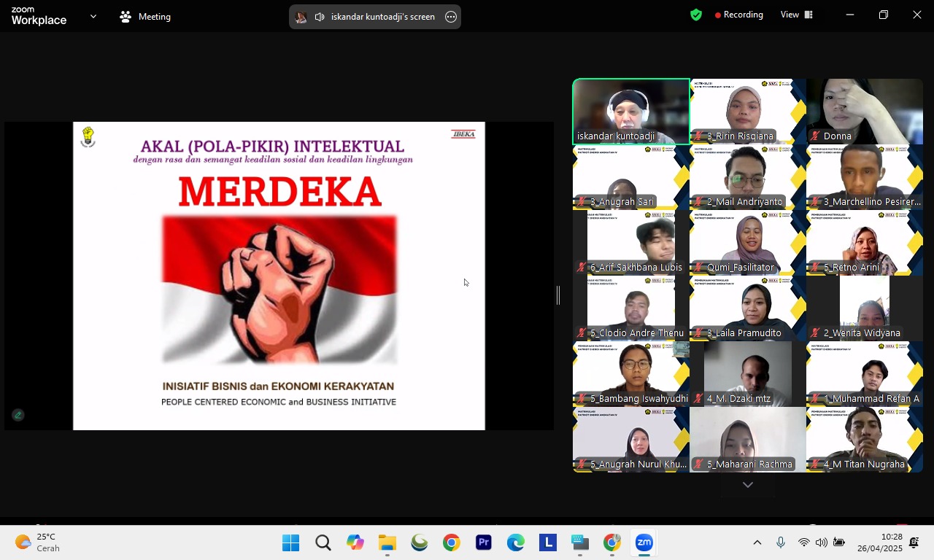Viewport: 934px width, 560px height.
Task: Click the muted mic icon beside 4_M Titan Nugraha
Action: pos(815,464)
